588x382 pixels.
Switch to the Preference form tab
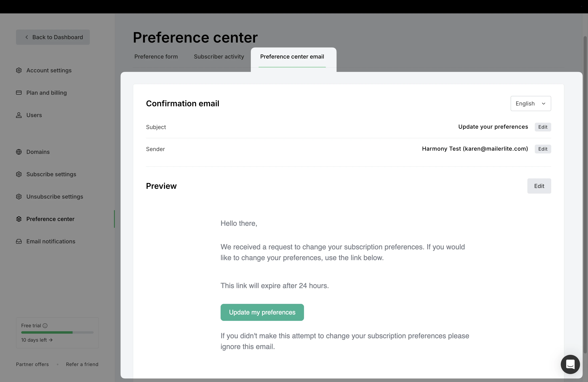tap(156, 57)
